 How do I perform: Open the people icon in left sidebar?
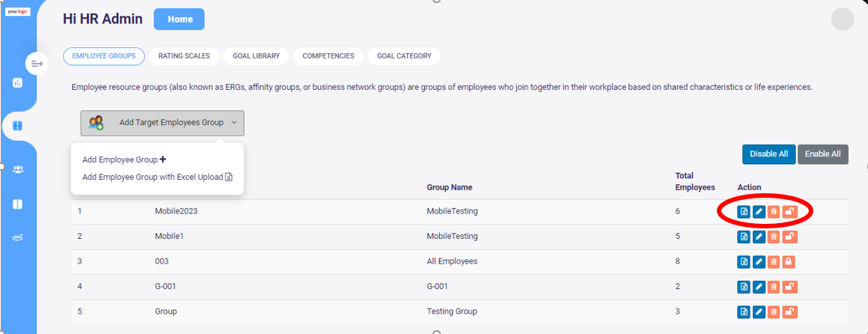18,169
